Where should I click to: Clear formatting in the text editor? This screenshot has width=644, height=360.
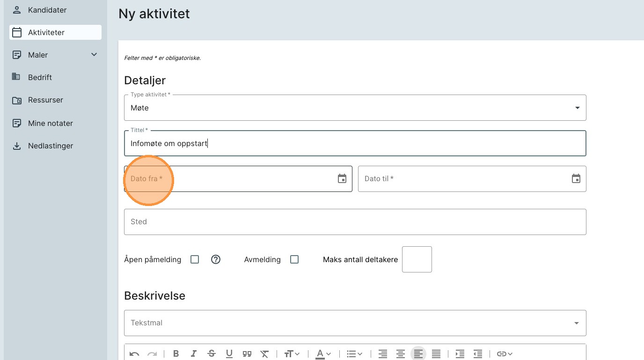[x=264, y=354]
